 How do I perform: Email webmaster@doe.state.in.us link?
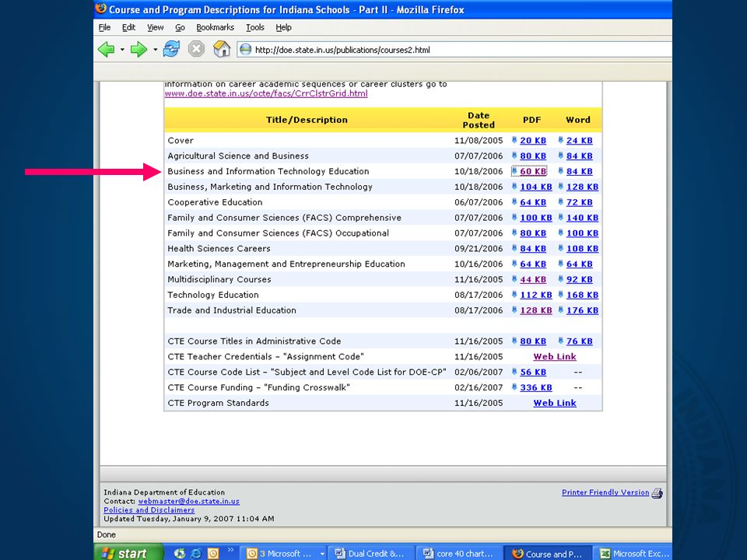point(188,501)
